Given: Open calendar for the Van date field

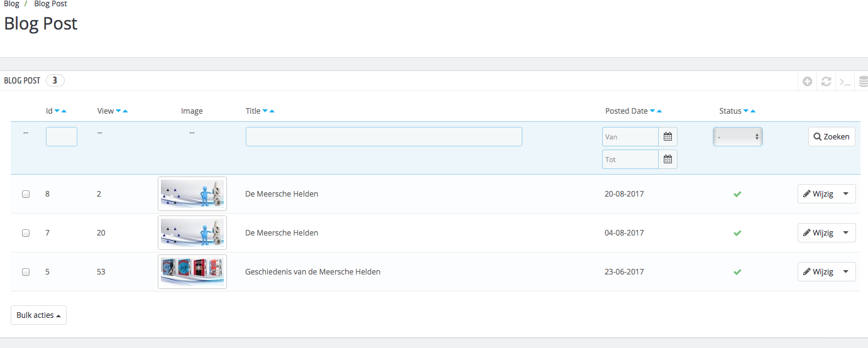Looking at the screenshot, I should point(667,136).
